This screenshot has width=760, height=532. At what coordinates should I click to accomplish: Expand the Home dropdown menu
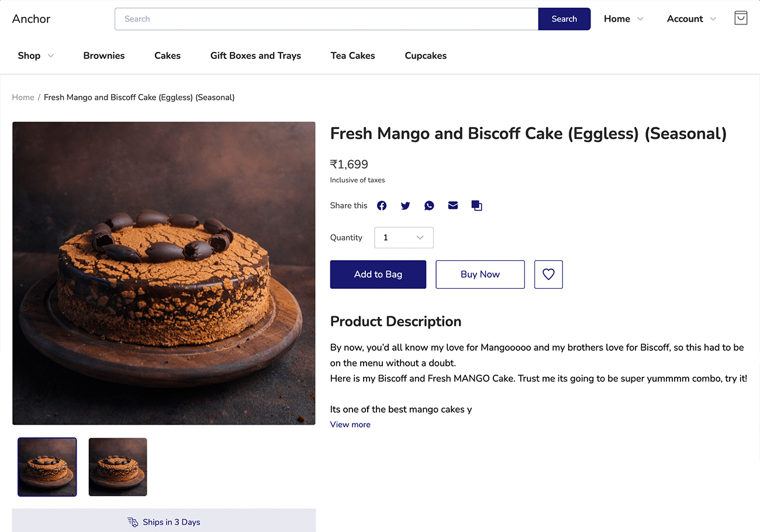[623, 19]
